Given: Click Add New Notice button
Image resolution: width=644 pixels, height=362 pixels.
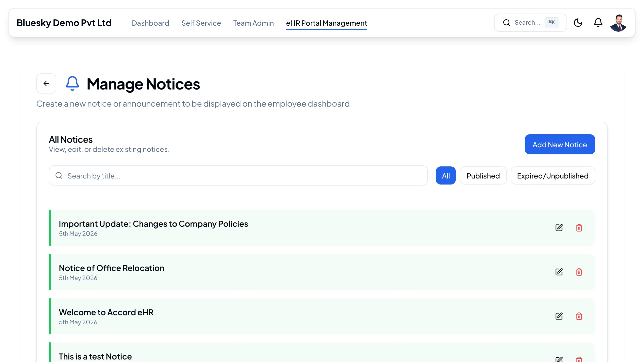Looking at the screenshot, I should click(560, 144).
